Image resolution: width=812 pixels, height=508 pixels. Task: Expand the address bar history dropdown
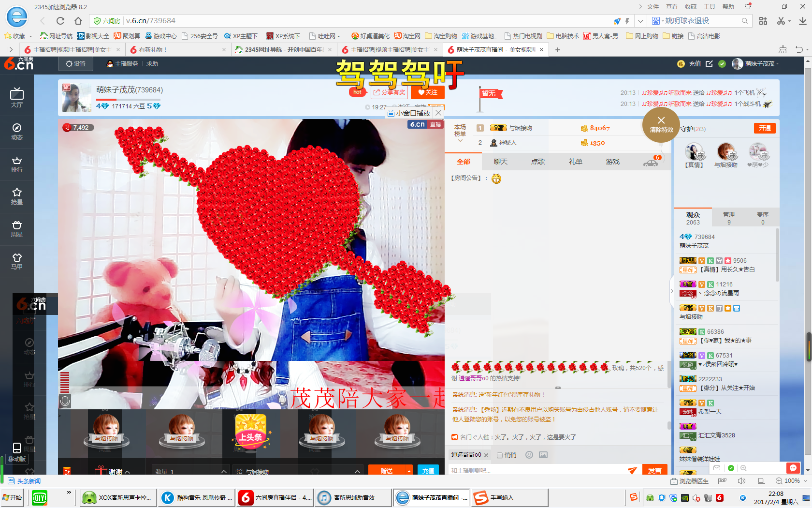640,21
